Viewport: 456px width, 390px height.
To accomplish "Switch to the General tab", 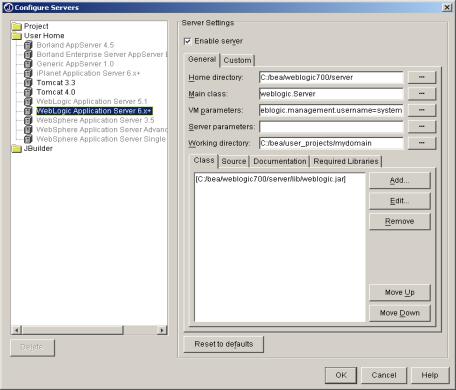I will [202, 59].
